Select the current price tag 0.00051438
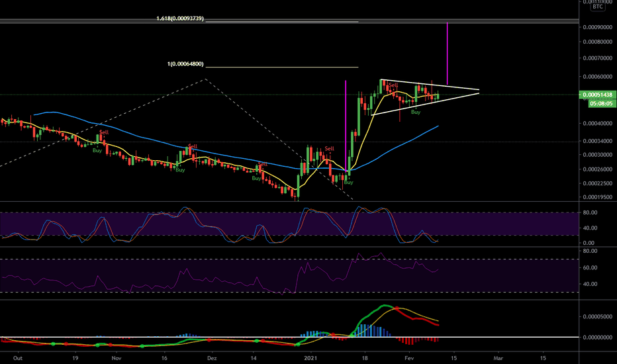 pyautogui.click(x=597, y=95)
